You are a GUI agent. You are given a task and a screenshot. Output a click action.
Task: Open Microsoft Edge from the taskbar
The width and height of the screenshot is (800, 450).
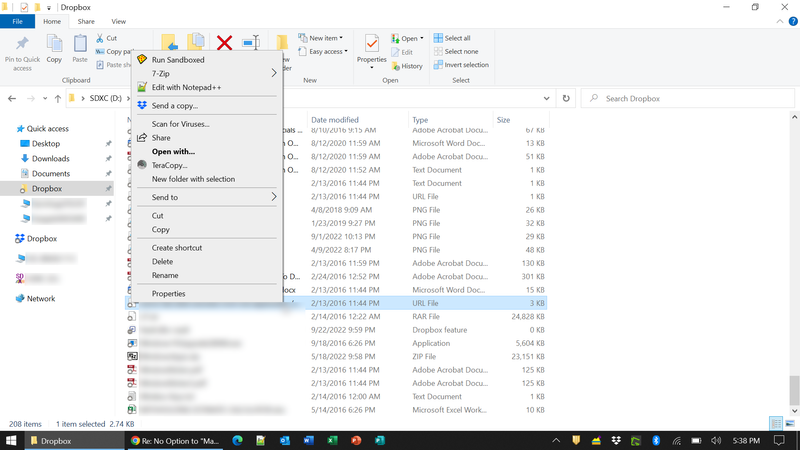pyautogui.click(x=238, y=440)
